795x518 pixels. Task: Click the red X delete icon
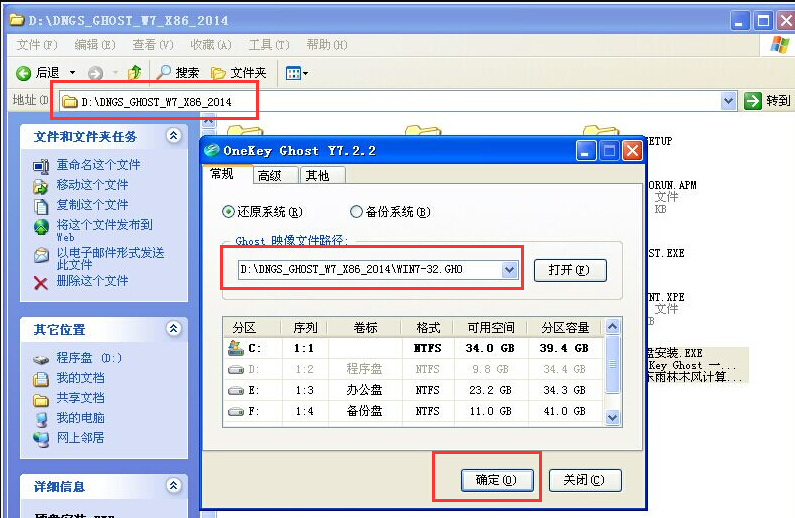(41, 282)
